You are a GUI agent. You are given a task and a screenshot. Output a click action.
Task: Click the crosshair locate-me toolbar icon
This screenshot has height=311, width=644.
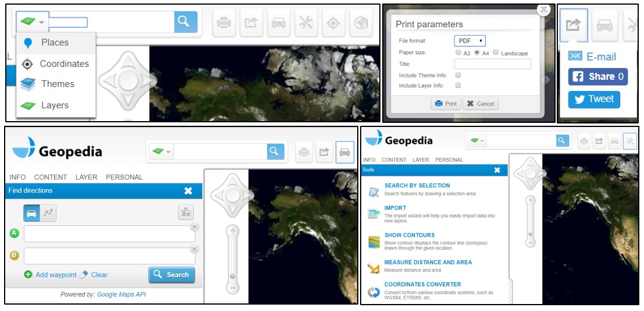[x=333, y=23]
